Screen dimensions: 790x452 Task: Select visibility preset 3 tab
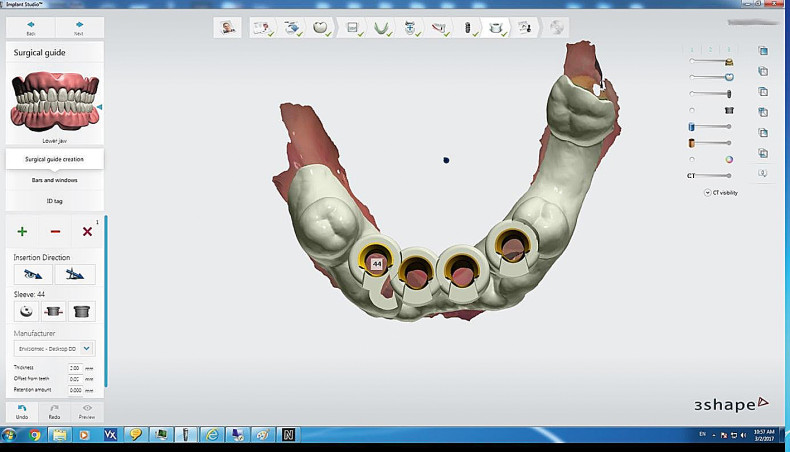(x=729, y=49)
